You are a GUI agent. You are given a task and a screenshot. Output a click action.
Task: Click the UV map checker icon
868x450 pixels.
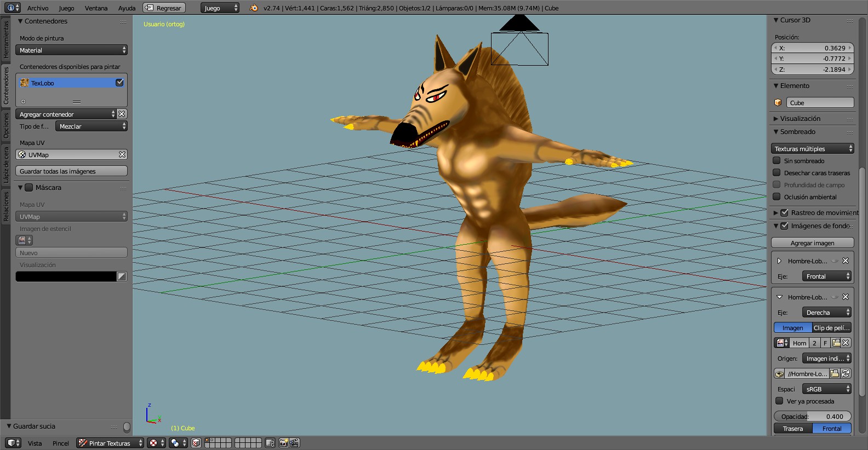point(22,154)
